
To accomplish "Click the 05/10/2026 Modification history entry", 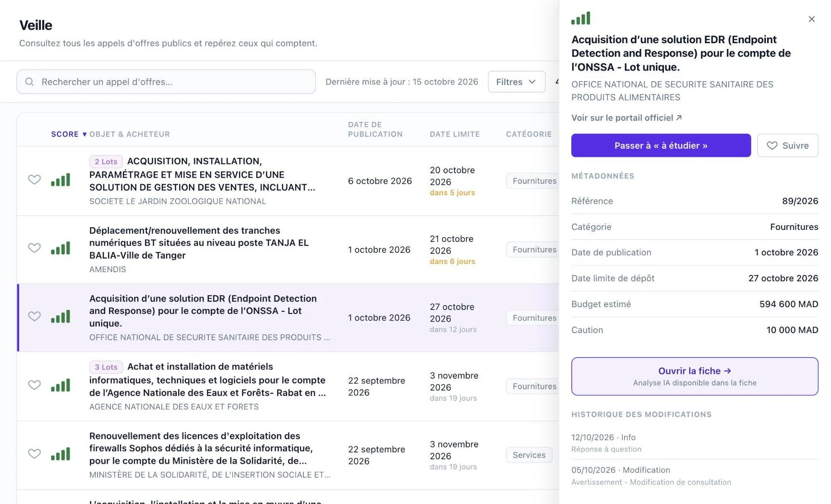I will (x=694, y=476).
